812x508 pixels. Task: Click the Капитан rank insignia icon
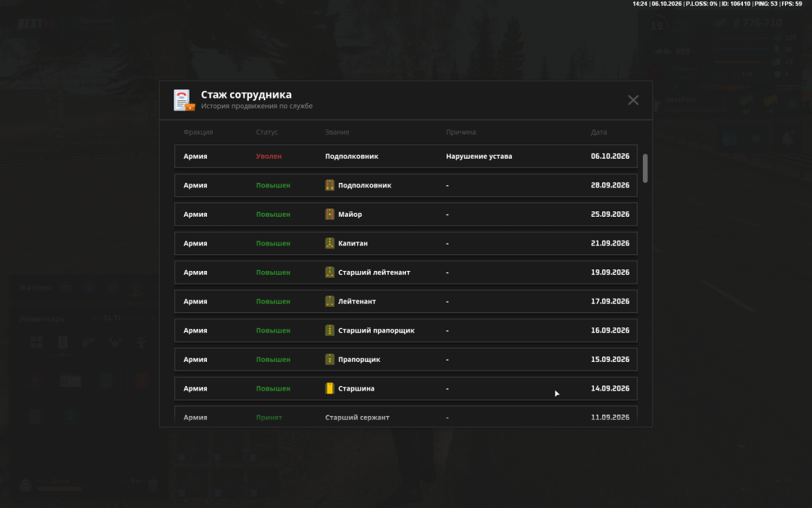coord(330,243)
